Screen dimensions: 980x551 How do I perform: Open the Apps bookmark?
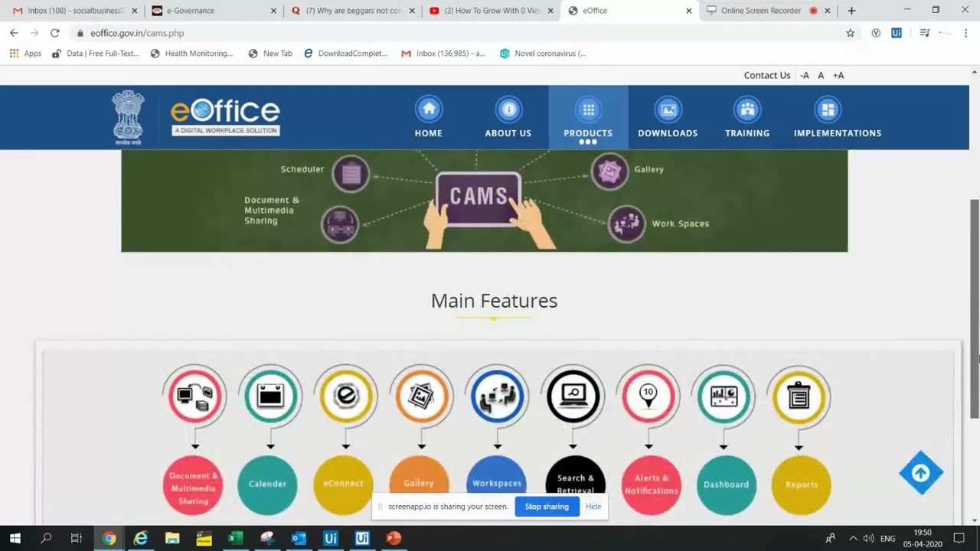[x=25, y=54]
